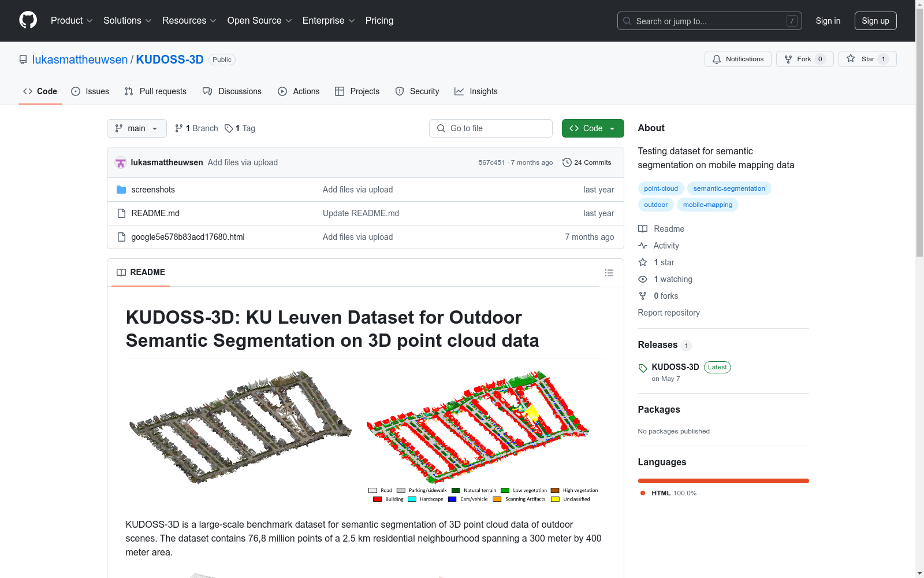Open the mobile-mapping topic tag
Image resolution: width=924 pixels, height=578 pixels.
tap(707, 205)
